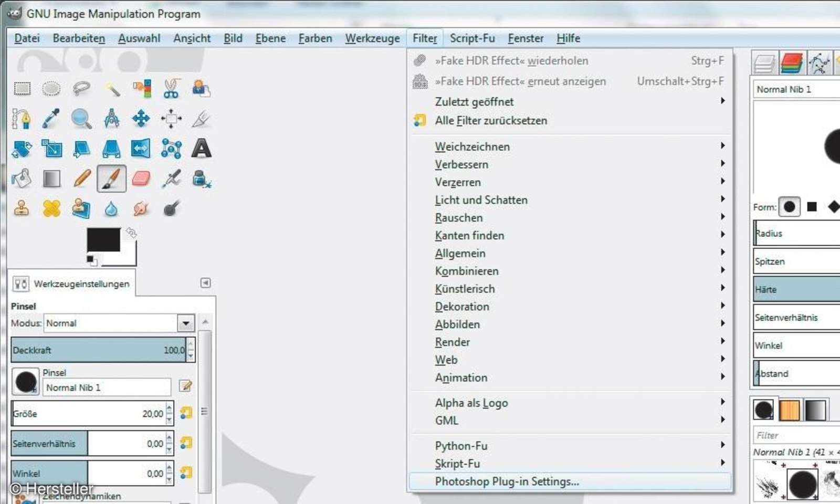Image resolution: width=840 pixels, height=504 pixels.
Task: Select the Rectangle Select tool
Action: (22, 88)
